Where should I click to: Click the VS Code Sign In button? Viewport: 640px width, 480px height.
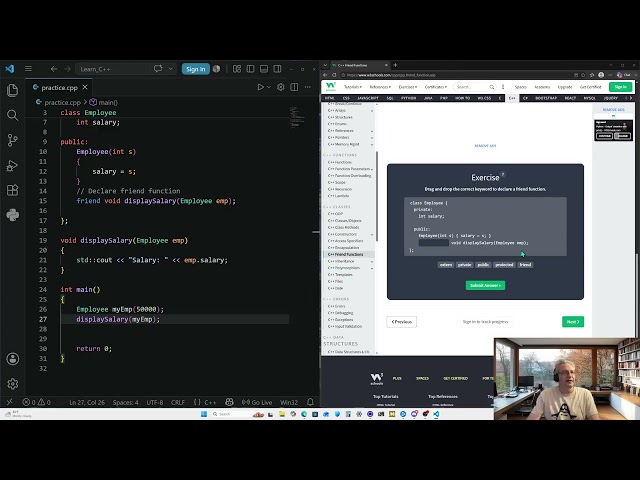pyautogui.click(x=196, y=69)
